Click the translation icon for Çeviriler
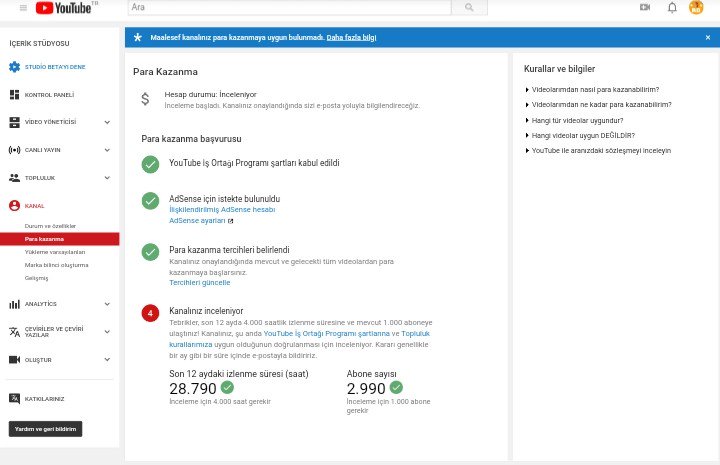The height and width of the screenshot is (465, 720). (x=14, y=332)
